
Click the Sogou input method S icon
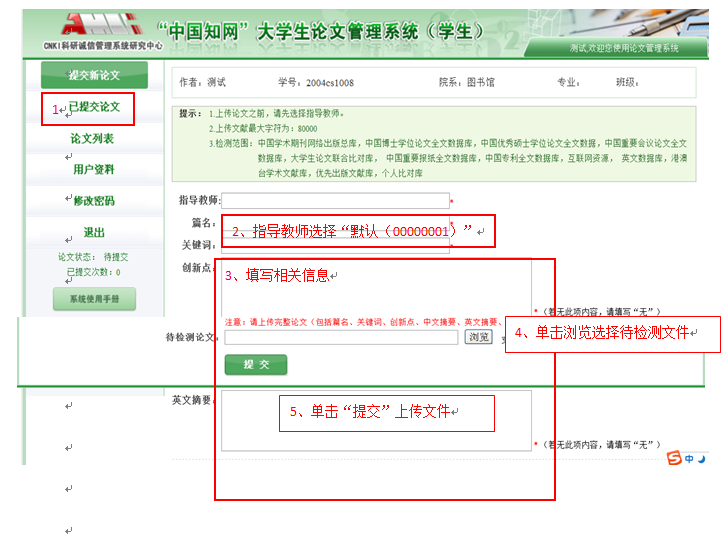pos(674,458)
